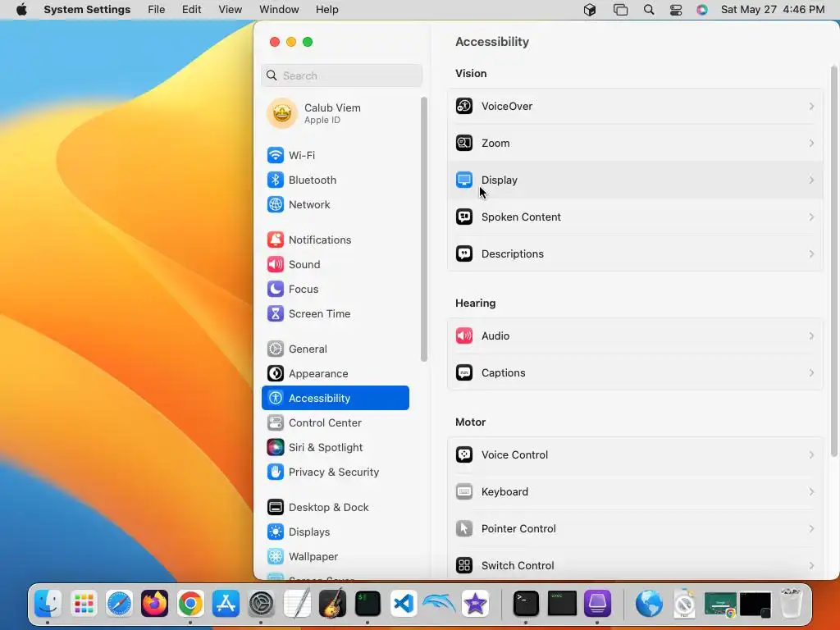This screenshot has width=840, height=630.
Task: Click the Privacy & Security hand icon
Action: pos(276,472)
